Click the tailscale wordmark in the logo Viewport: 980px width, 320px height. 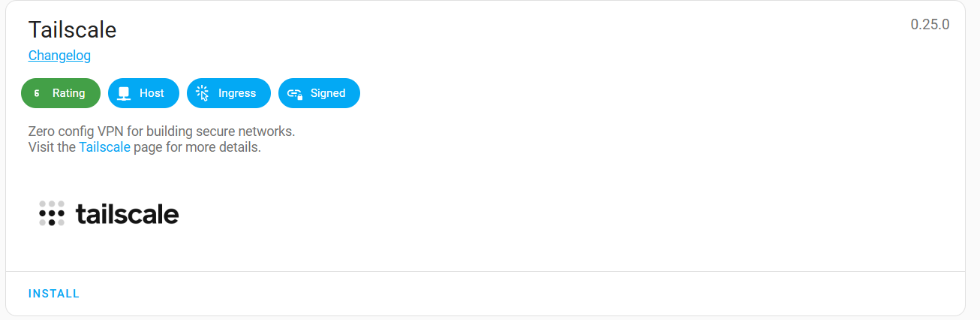[128, 214]
